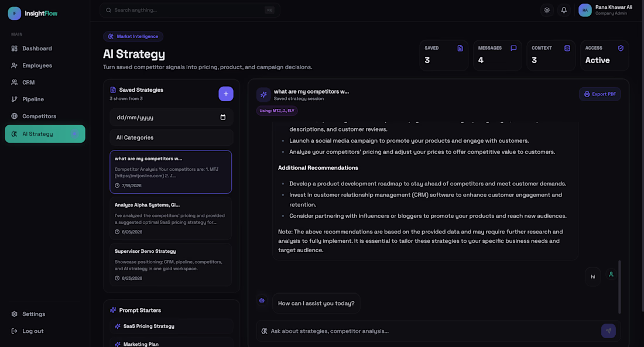The height and width of the screenshot is (347, 644).
Task: Click the 7/18/2026 date text
Action: [131, 185]
